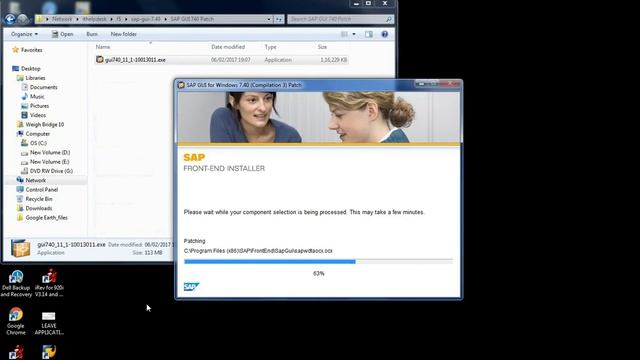Screen dimensions: 640x360
Task: Select Favorites in navigation pane
Action: tap(31, 50)
